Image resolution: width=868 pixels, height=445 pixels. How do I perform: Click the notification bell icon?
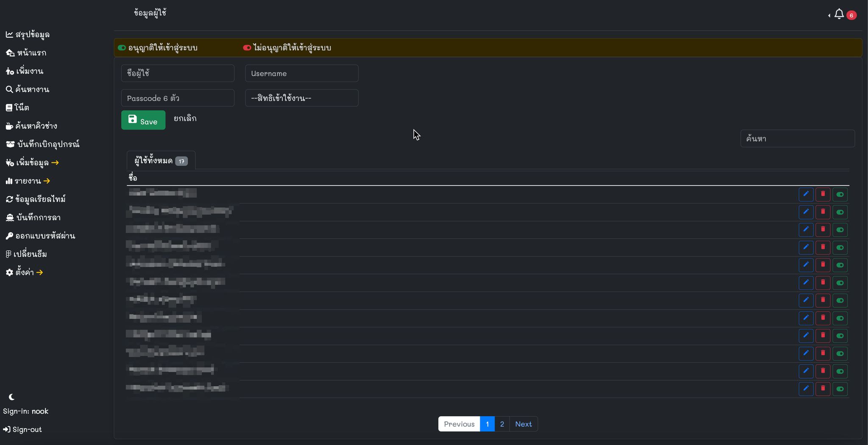coord(839,14)
